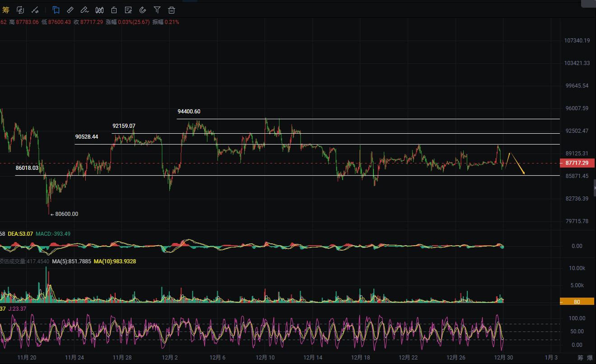The height and width of the screenshot is (364, 596).
Task: Expand the collapsed right side panel handle
Action: tap(594, 187)
